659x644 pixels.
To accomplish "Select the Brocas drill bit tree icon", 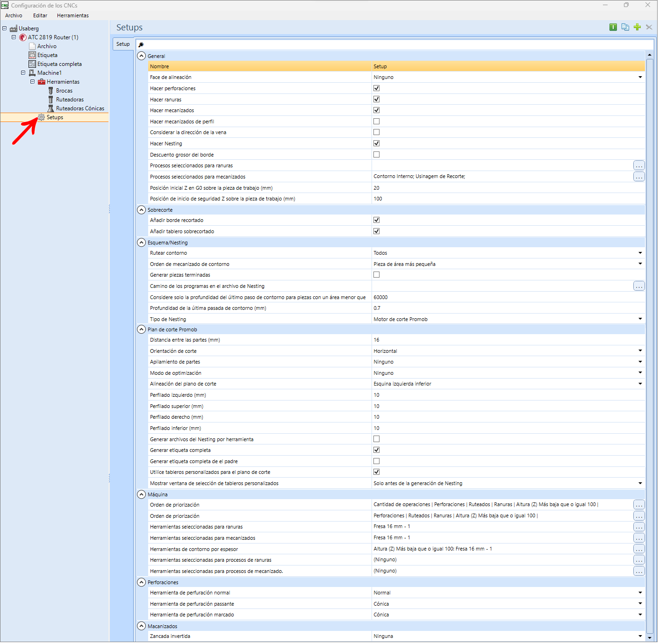I will [51, 91].
